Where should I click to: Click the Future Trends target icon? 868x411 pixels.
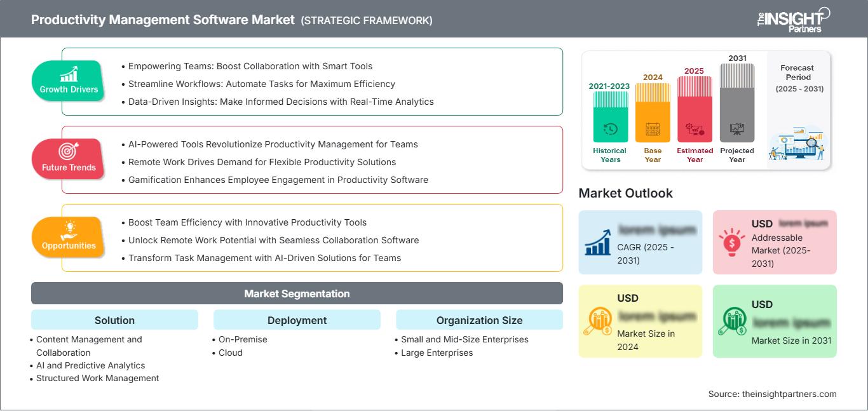(x=69, y=151)
